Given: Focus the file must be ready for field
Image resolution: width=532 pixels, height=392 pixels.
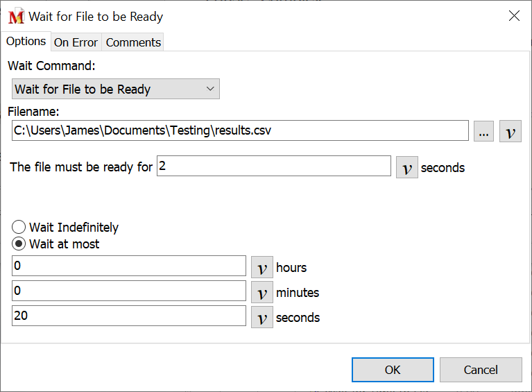Looking at the screenshot, I should point(273,167).
